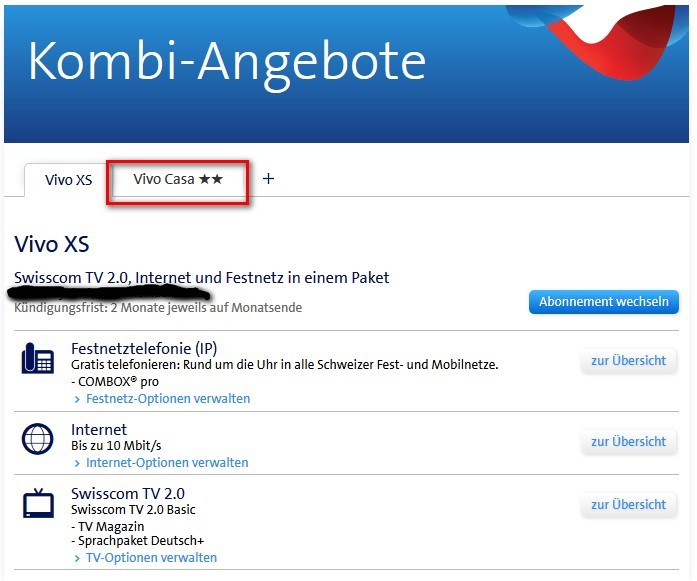
Task: Open the Vivo Casa ★★ tab
Action: click(178, 180)
